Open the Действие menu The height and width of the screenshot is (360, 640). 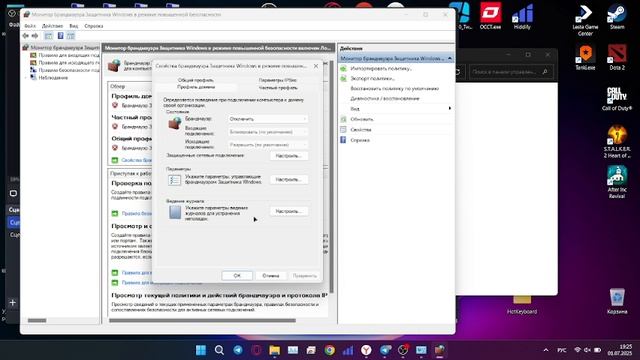pos(52,26)
